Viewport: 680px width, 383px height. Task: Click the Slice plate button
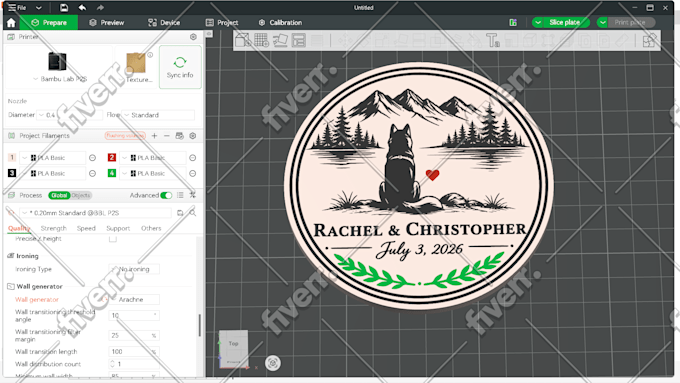coord(565,23)
